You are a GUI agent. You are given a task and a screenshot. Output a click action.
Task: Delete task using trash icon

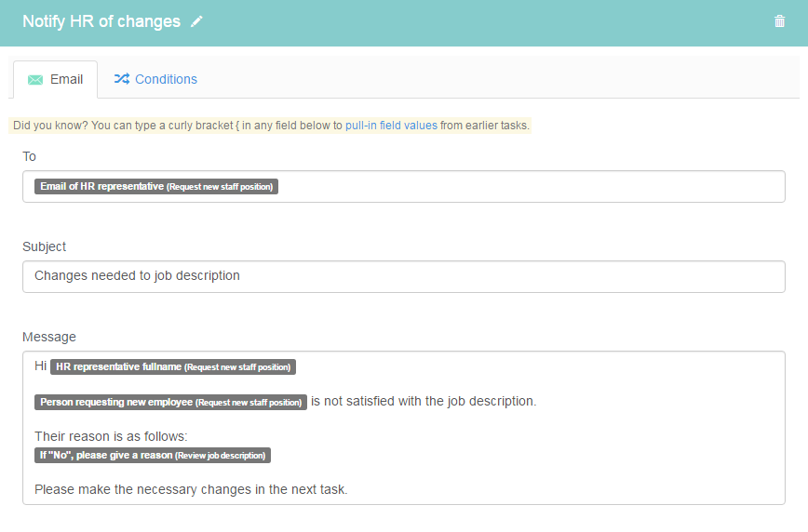click(x=780, y=21)
